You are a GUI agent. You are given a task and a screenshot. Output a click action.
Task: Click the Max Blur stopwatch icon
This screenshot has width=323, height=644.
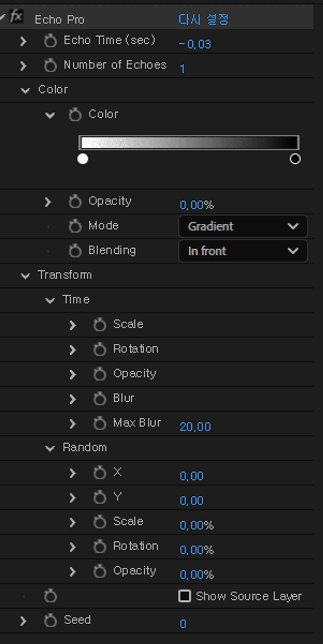tap(100, 424)
